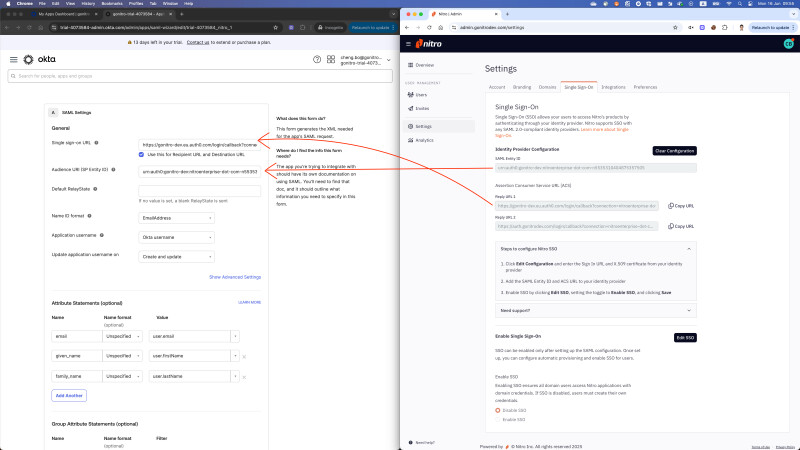Click Add Another attribute button

pyautogui.click(x=69, y=396)
